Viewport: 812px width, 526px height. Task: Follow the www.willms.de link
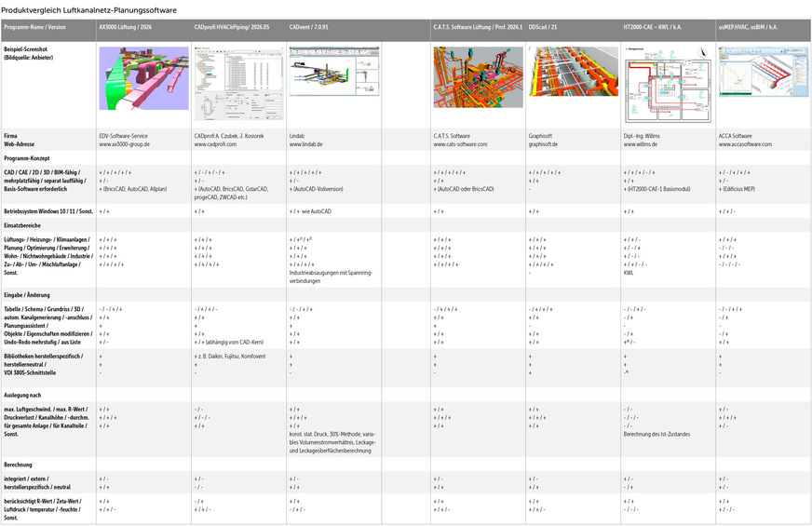tap(643, 145)
